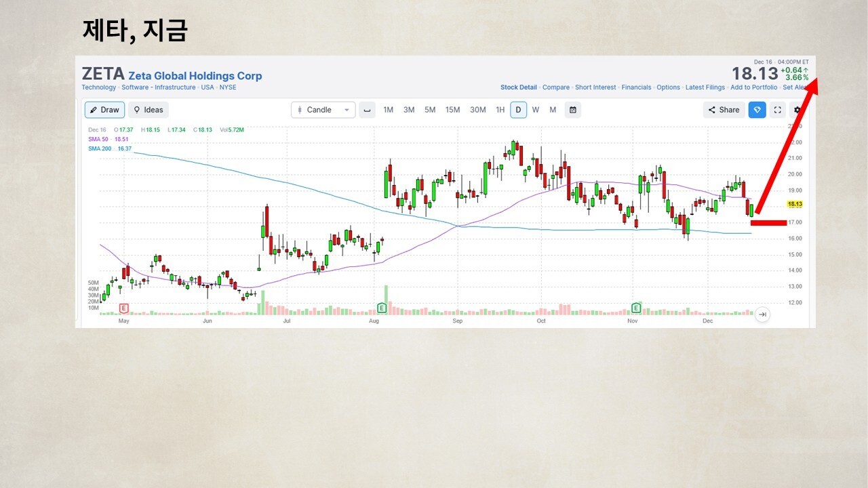Image resolution: width=868 pixels, height=488 pixels.
Task: Open the Financials link
Action: tap(636, 87)
